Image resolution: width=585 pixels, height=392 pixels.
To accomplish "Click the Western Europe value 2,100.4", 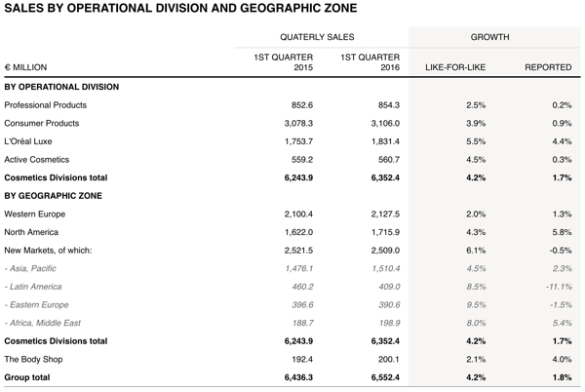I will [x=298, y=215].
